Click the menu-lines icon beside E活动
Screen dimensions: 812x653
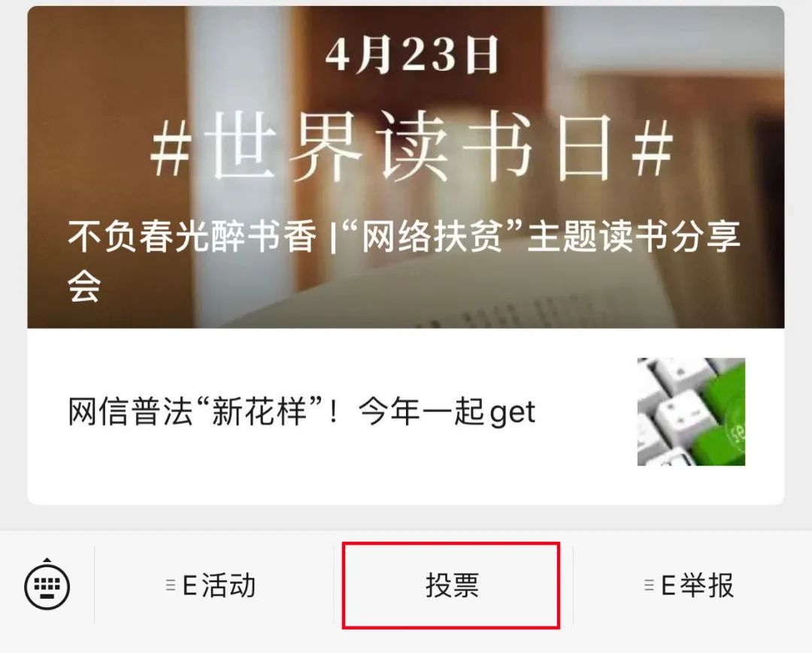[171, 585]
